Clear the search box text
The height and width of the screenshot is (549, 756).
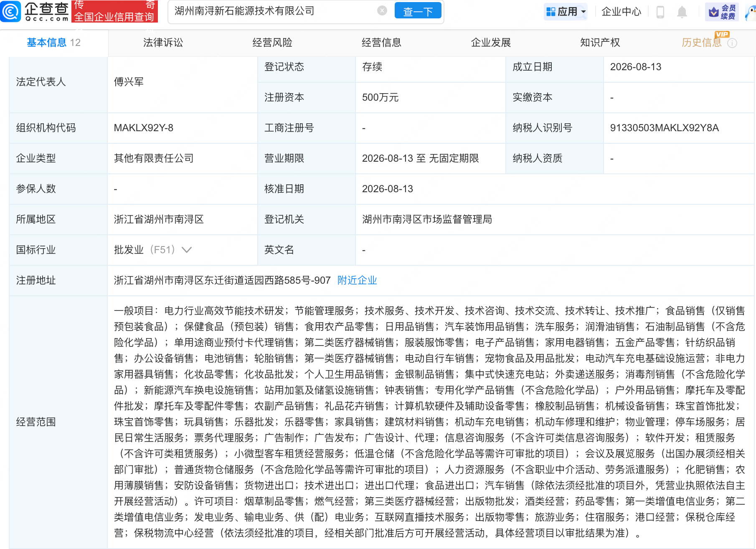click(382, 11)
